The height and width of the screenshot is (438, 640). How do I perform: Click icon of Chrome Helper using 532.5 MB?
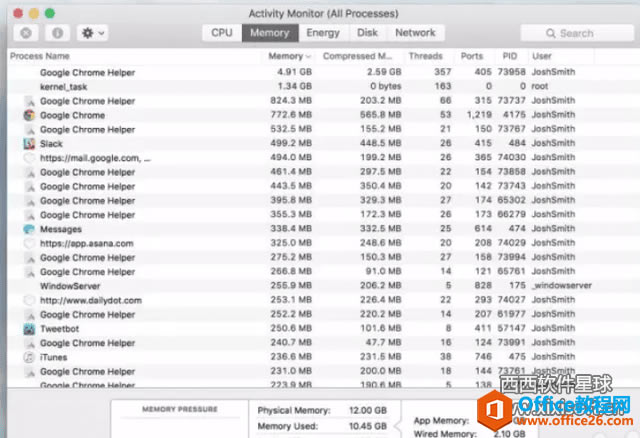point(29,130)
